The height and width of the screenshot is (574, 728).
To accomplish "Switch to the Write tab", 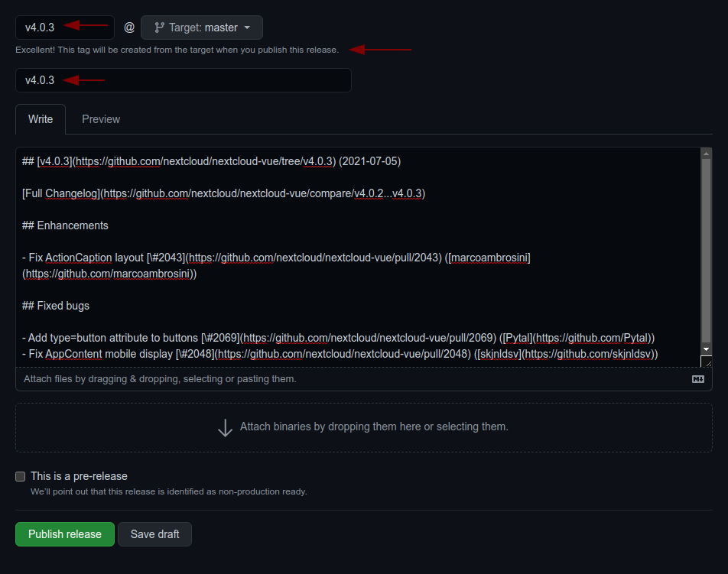I will point(41,119).
